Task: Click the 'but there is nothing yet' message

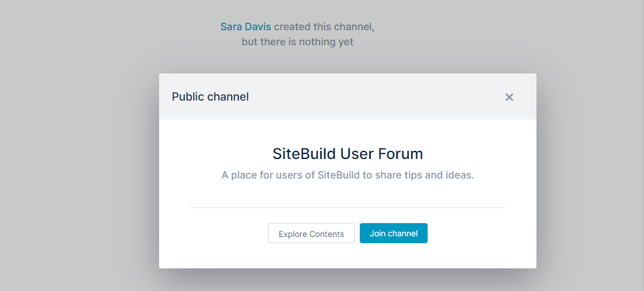Action: [x=297, y=42]
